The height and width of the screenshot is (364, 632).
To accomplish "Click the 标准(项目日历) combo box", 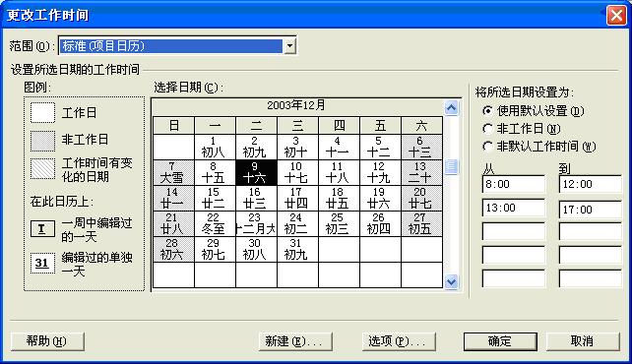I will (177, 45).
